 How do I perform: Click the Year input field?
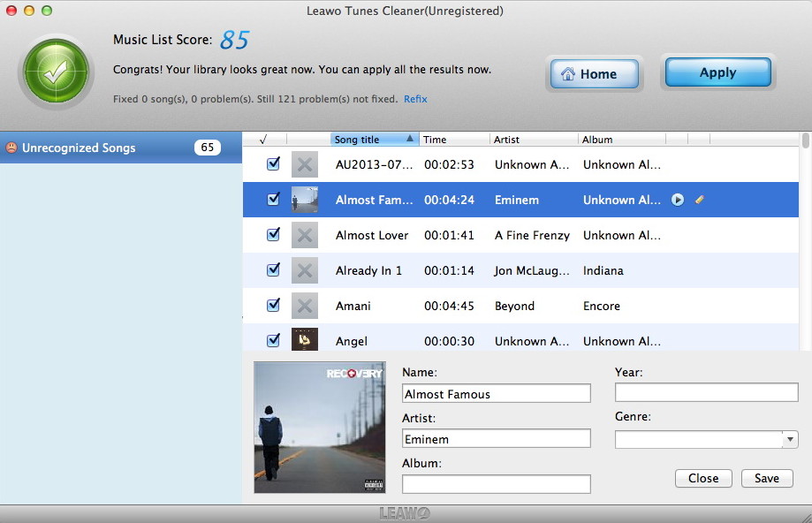click(x=706, y=392)
